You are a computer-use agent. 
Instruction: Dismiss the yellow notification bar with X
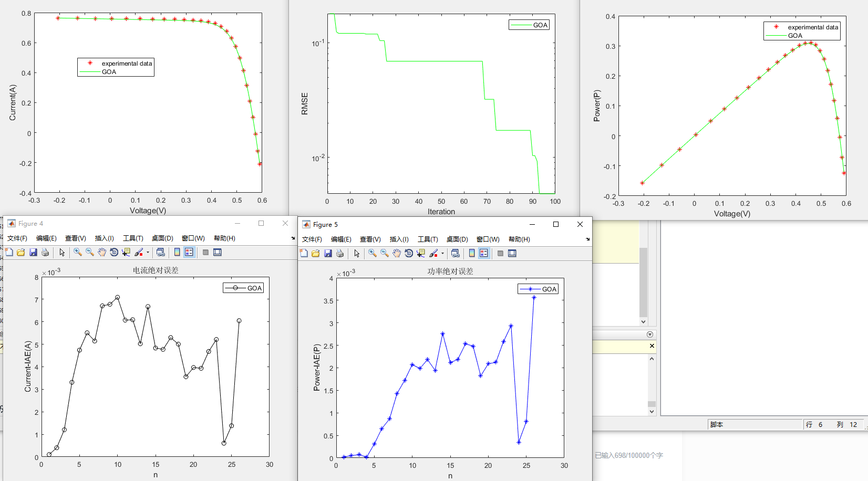(x=652, y=346)
